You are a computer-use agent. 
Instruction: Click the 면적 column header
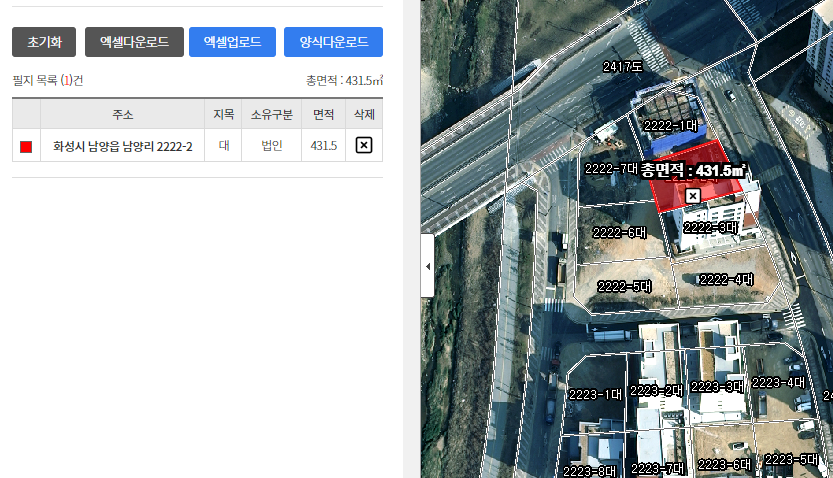tap(324, 114)
